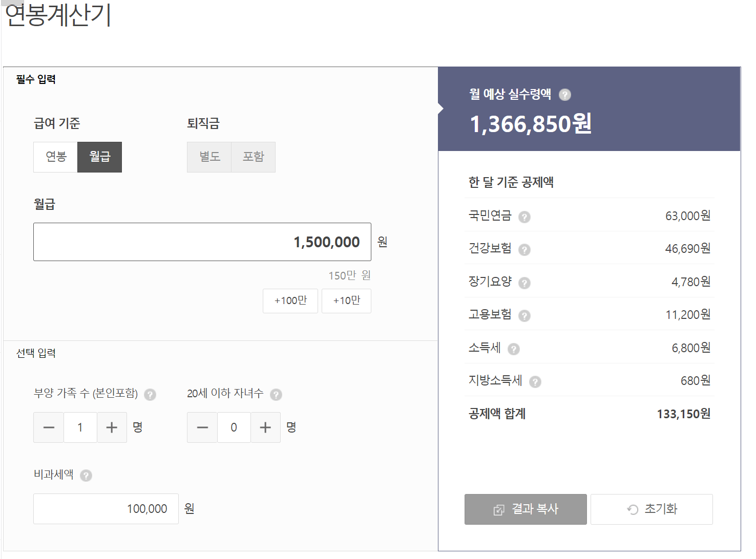The width and height of the screenshot is (756, 559).
Task: Click help icon beside 부양 가족 수
Action: click(150, 395)
